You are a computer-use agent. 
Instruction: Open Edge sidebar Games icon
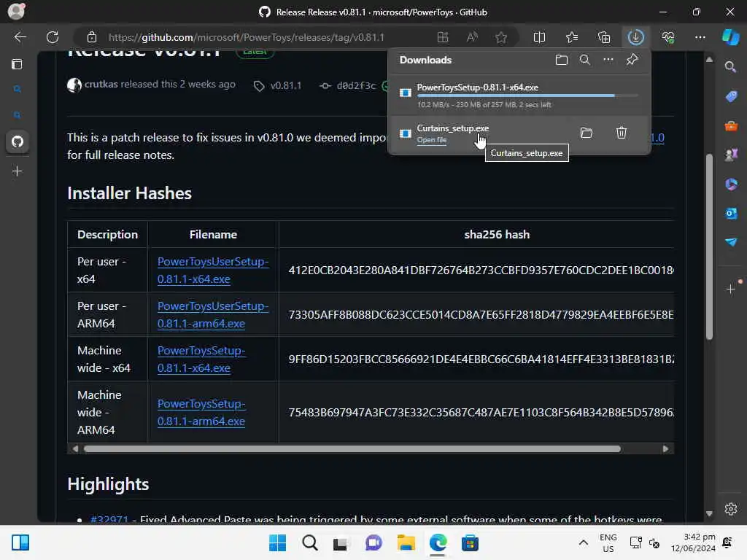(x=731, y=155)
